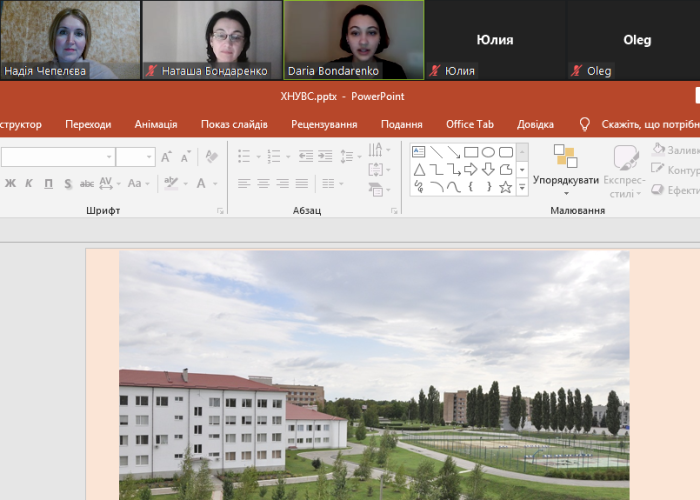The height and width of the screenshot is (500, 700).
Task: Choose the oval shape from shapes gallery
Action: click(488, 152)
